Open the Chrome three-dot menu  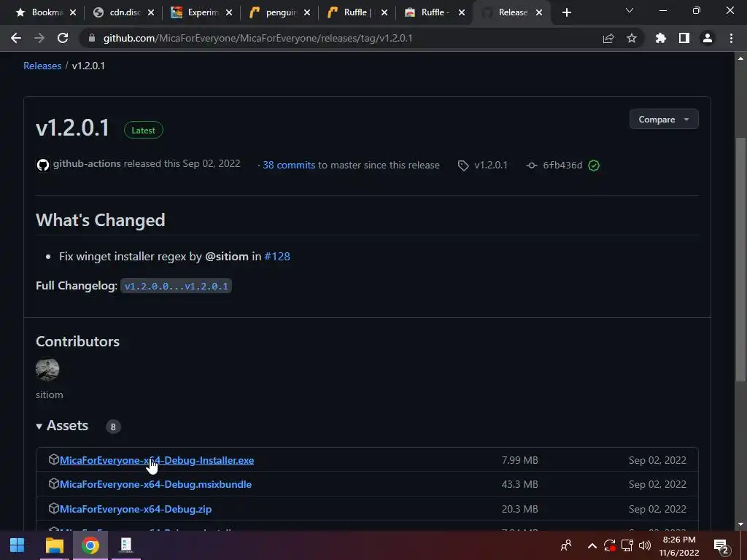[731, 38]
